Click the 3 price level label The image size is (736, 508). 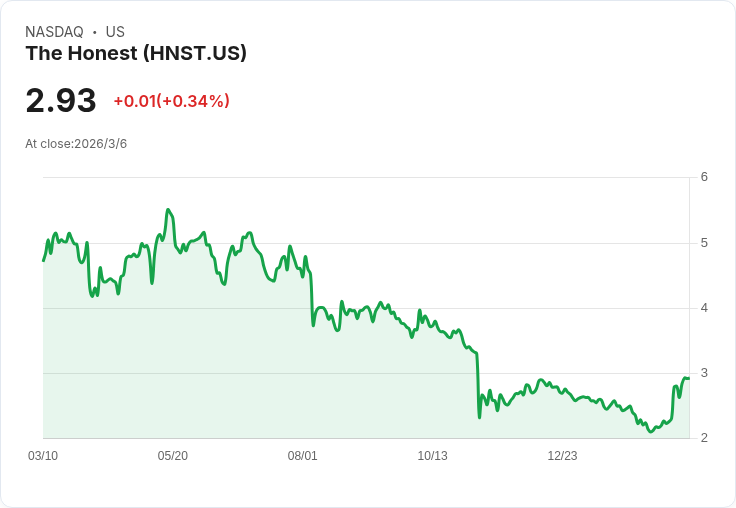click(x=704, y=373)
